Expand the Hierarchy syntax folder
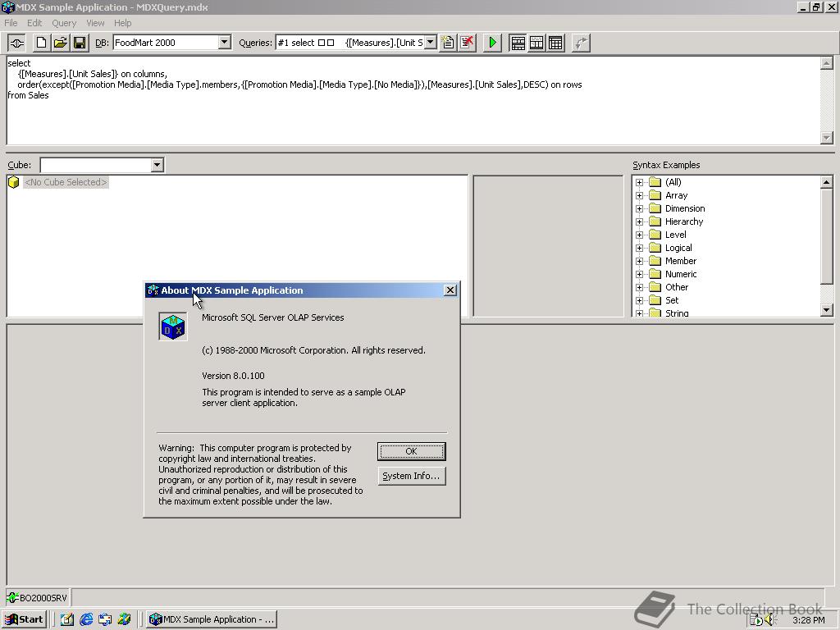The image size is (840, 630). [640, 221]
